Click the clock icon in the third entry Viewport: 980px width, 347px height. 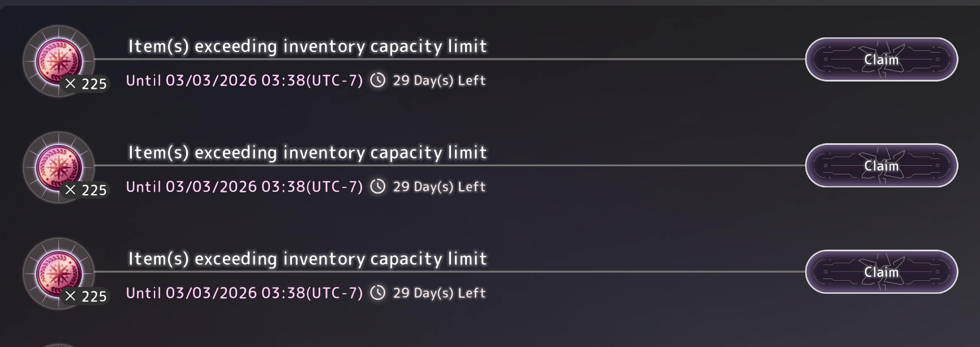coord(377,293)
